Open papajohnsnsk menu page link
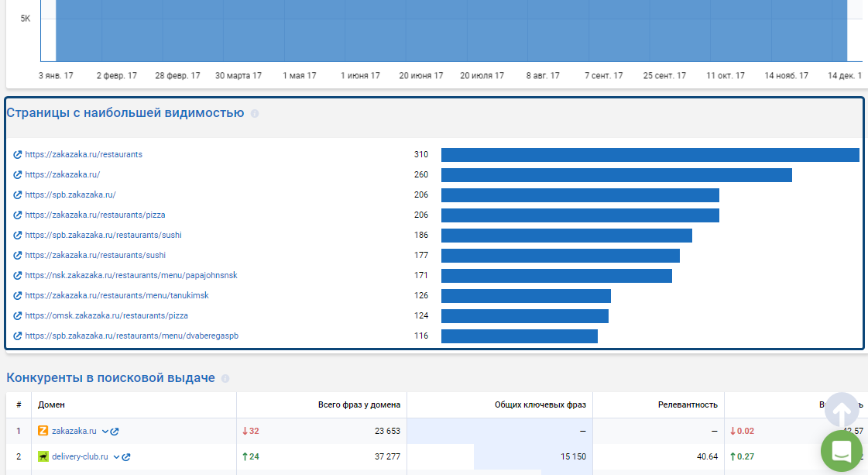 (x=131, y=275)
